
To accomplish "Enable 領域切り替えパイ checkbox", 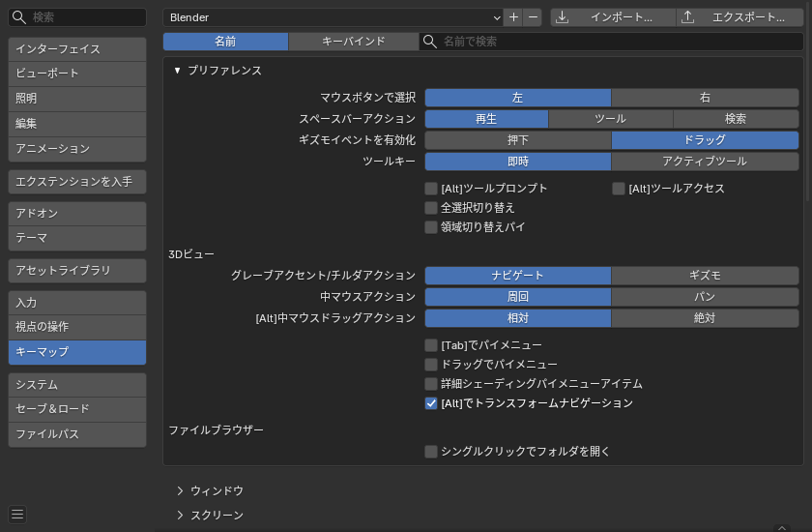I will click(431, 227).
